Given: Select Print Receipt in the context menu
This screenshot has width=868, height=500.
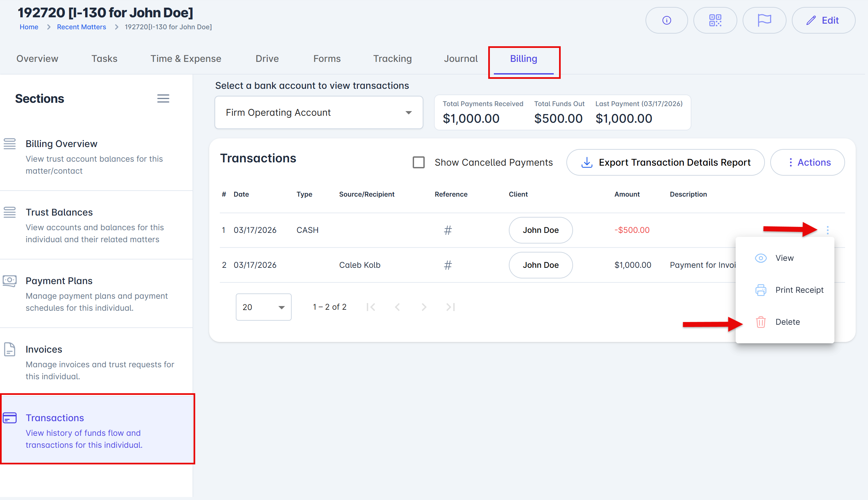Looking at the screenshot, I should point(799,290).
